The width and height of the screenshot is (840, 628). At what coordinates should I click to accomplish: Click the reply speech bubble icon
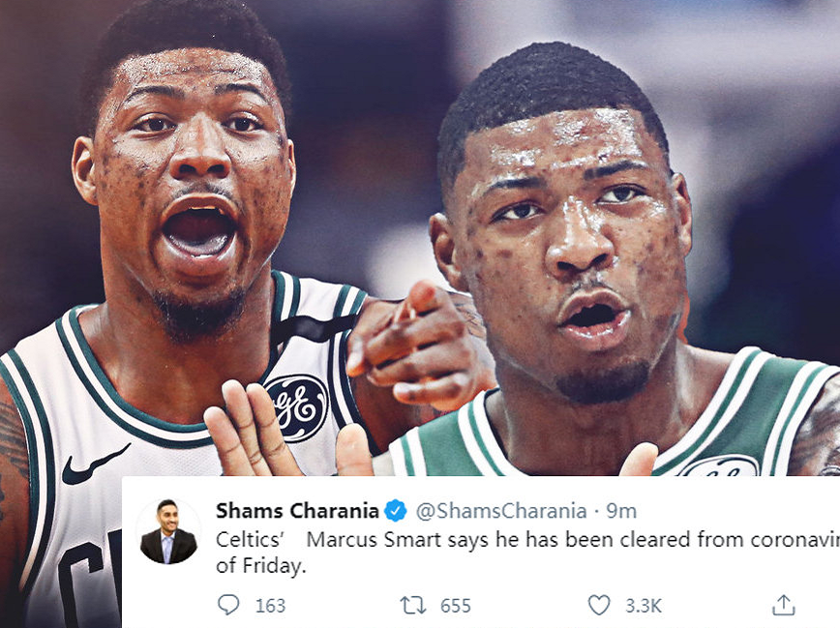click(x=228, y=605)
